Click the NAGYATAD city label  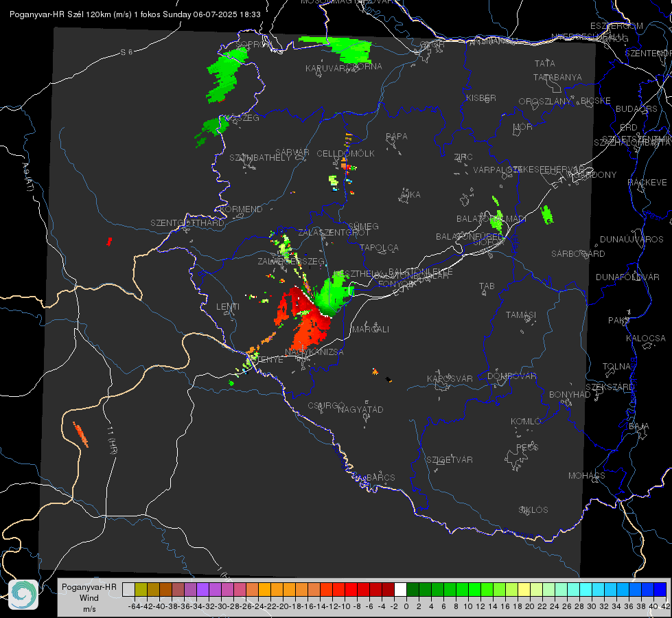[360, 409]
